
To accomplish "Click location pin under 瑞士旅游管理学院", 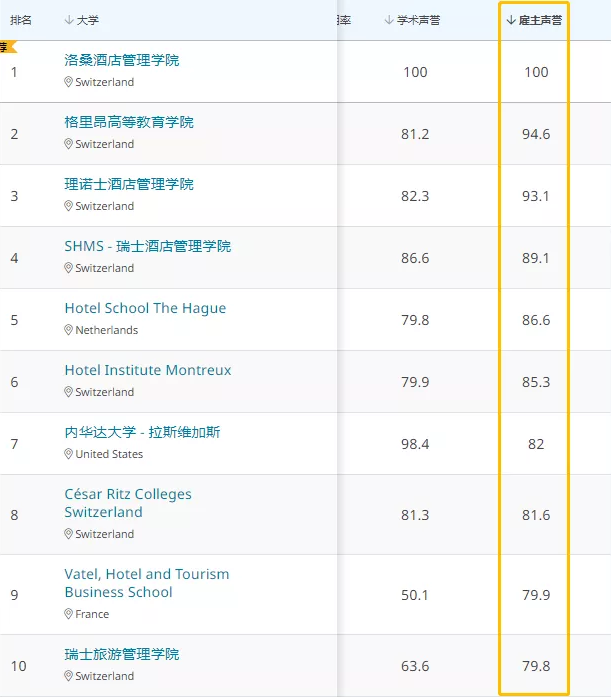I will [x=68, y=676].
